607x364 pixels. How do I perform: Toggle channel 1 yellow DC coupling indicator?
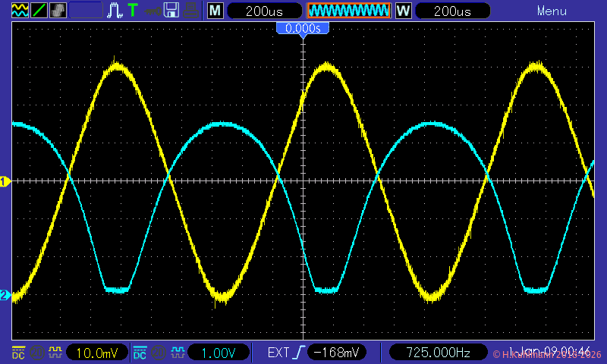point(18,353)
